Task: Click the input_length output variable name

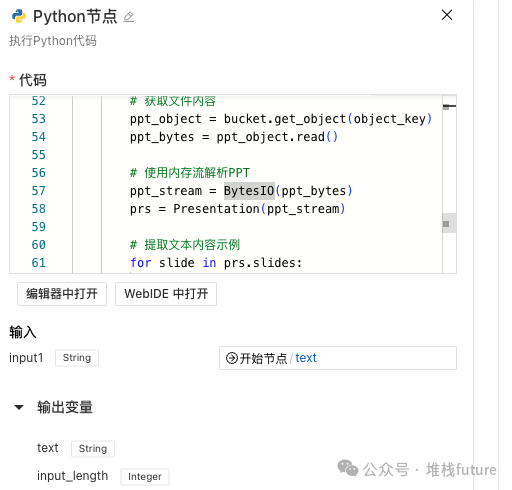Action: coord(72,476)
